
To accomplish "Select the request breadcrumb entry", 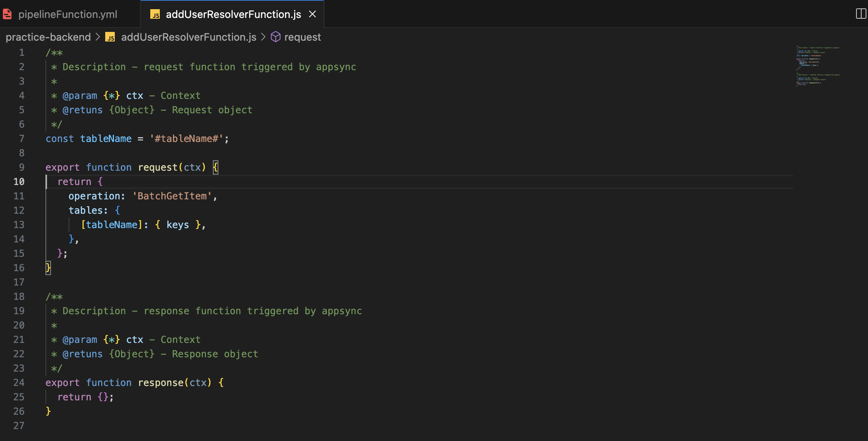I will point(302,37).
